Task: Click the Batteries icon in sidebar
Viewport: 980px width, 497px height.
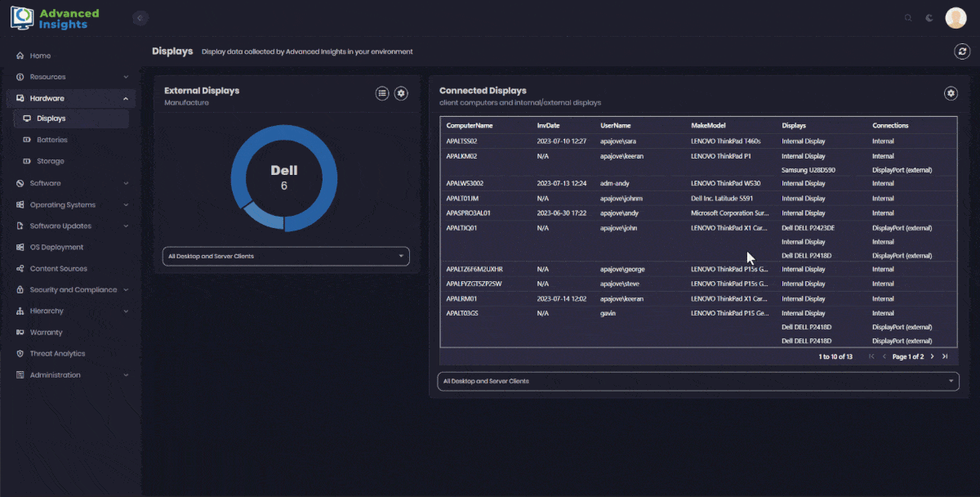Action: [x=27, y=140]
